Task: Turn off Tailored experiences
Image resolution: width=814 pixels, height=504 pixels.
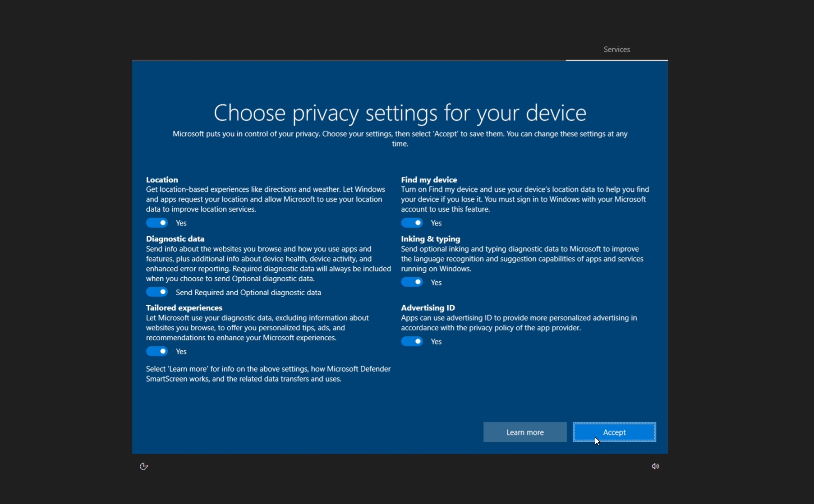Action: 157,351
